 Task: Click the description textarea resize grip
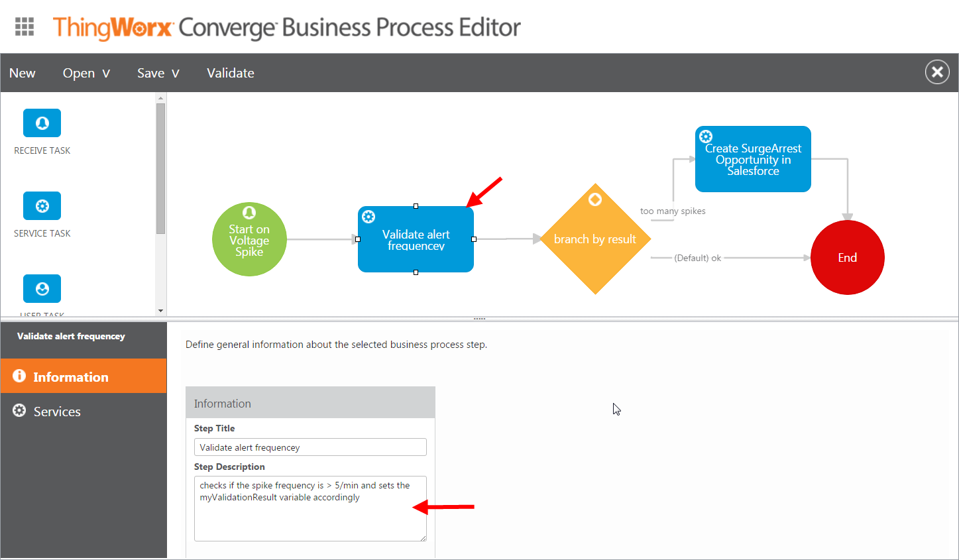pos(423,537)
